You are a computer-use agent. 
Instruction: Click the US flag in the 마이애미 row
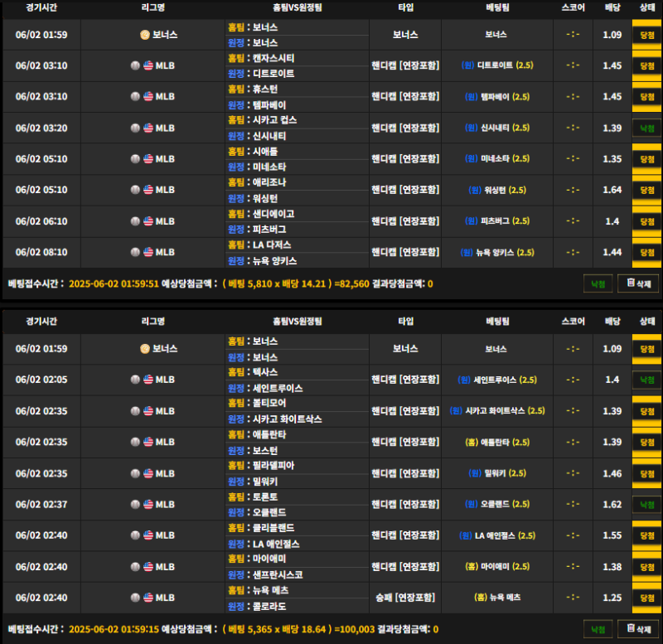coord(148,567)
